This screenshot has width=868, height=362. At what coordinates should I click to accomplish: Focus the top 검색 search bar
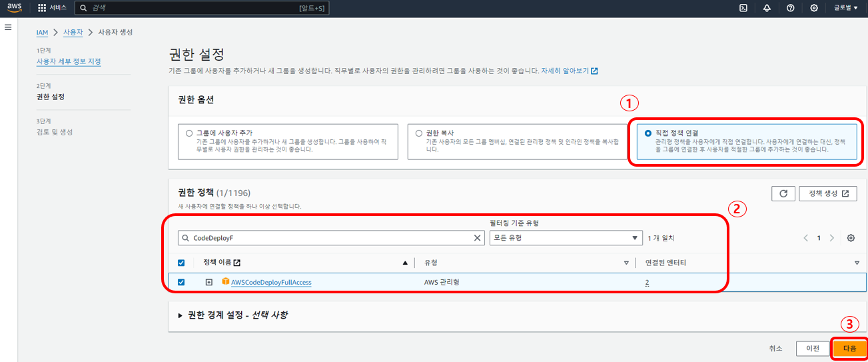[x=201, y=8]
